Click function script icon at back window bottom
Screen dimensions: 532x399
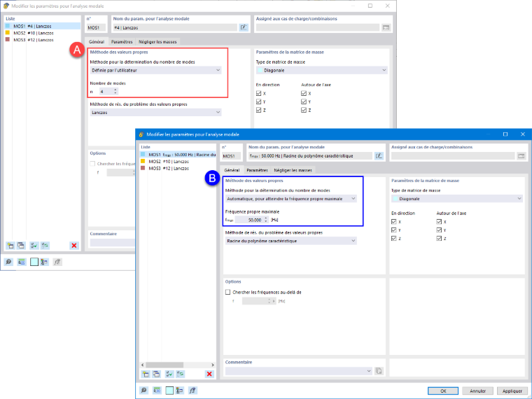click(x=57, y=262)
